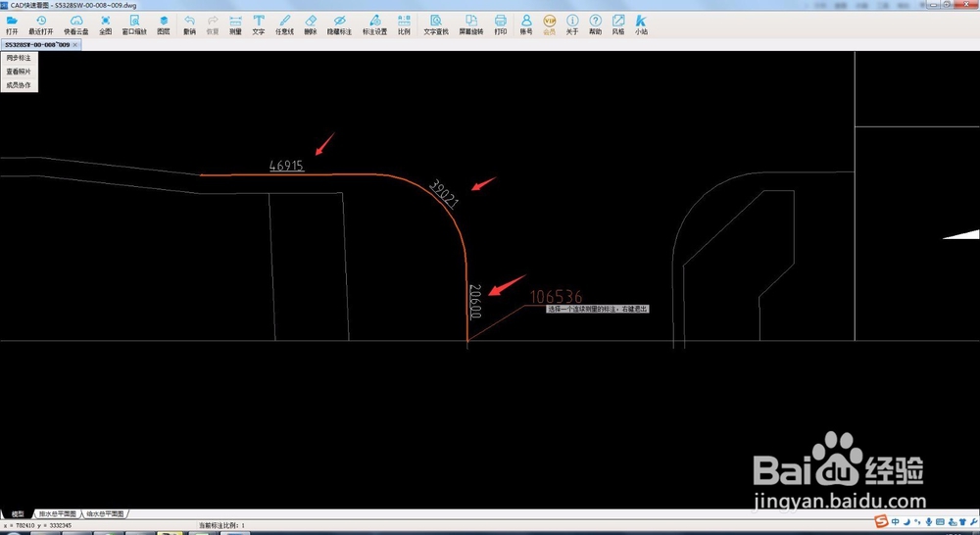Click the 46915 measurement label
The image size is (980, 535).
pyautogui.click(x=286, y=166)
